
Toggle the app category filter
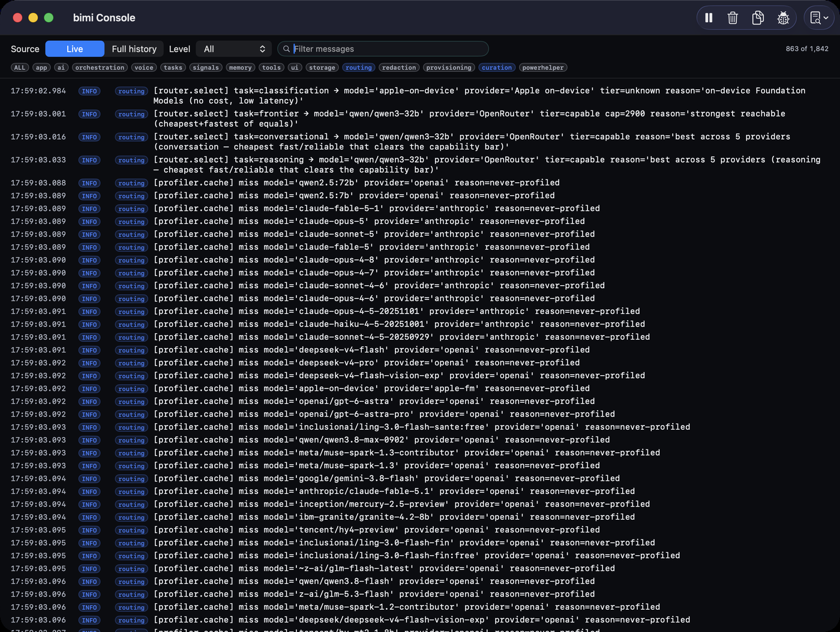[x=41, y=68]
